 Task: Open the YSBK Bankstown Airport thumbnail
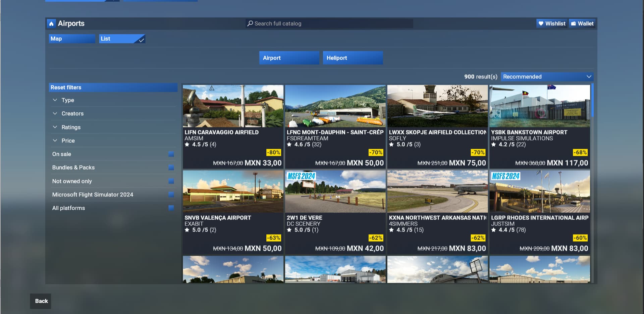540,106
